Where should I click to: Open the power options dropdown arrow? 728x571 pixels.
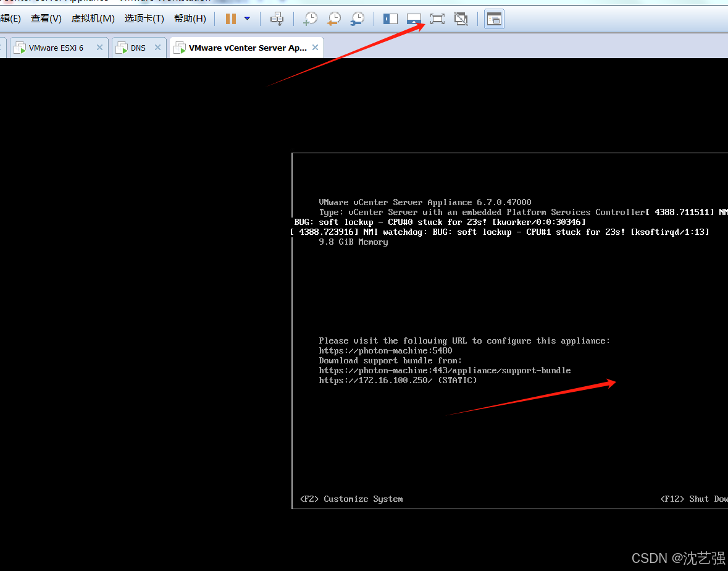click(x=247, y=19)
